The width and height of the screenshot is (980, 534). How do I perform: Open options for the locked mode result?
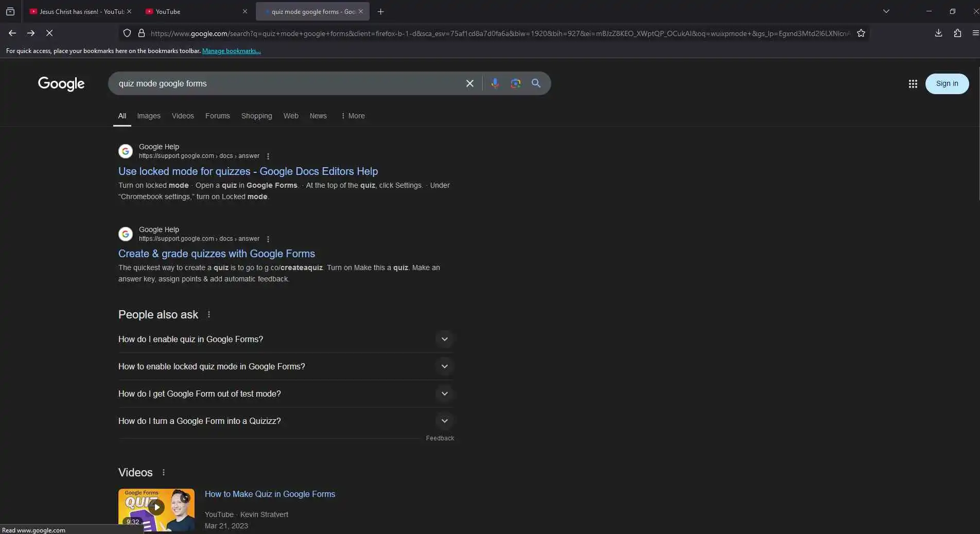pos(268,156)
